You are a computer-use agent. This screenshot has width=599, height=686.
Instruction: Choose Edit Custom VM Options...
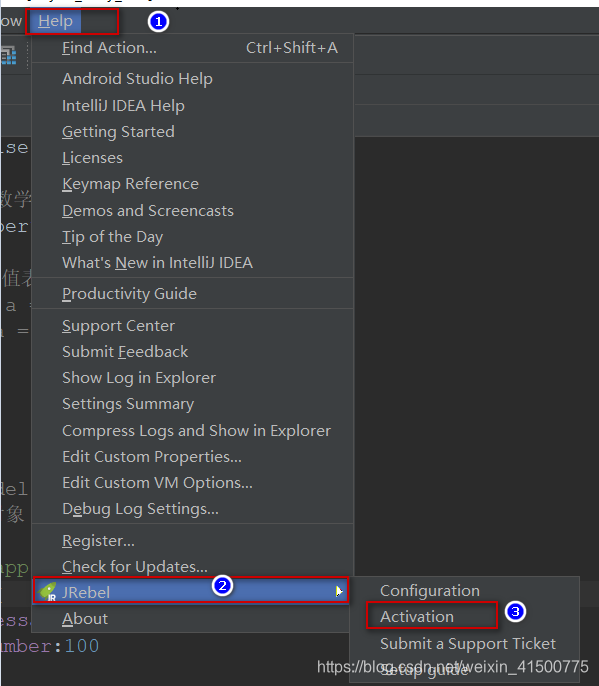point(193,483)
